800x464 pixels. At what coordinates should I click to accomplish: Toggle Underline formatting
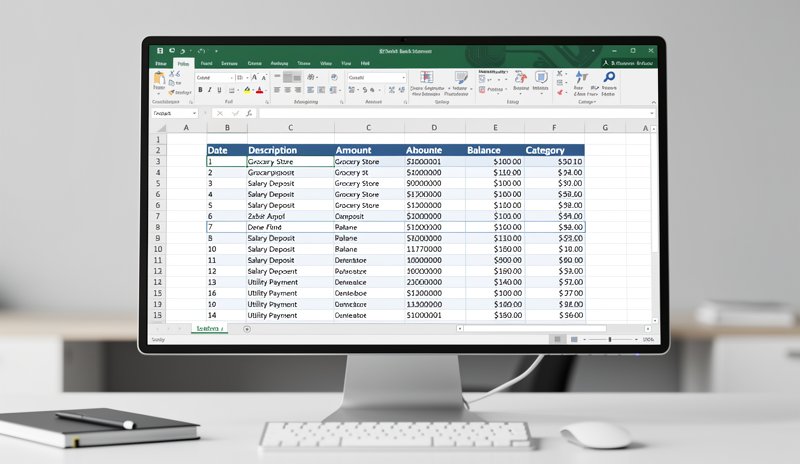[x=219, y=90]
